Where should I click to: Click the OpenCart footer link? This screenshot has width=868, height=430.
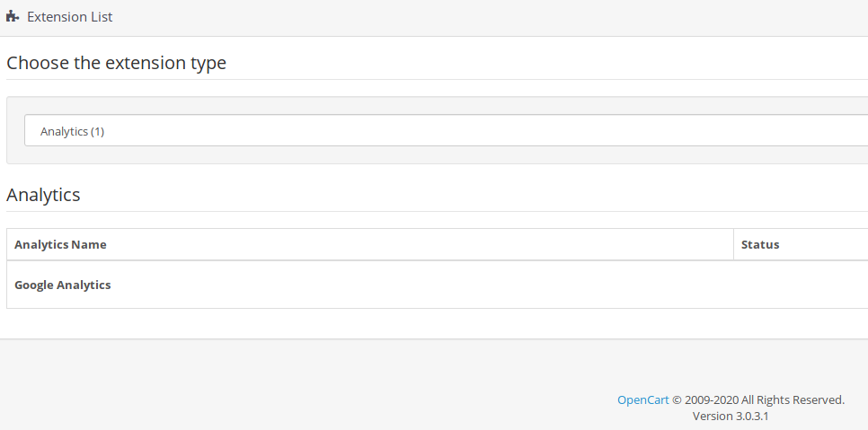click(x=642, y=399)
